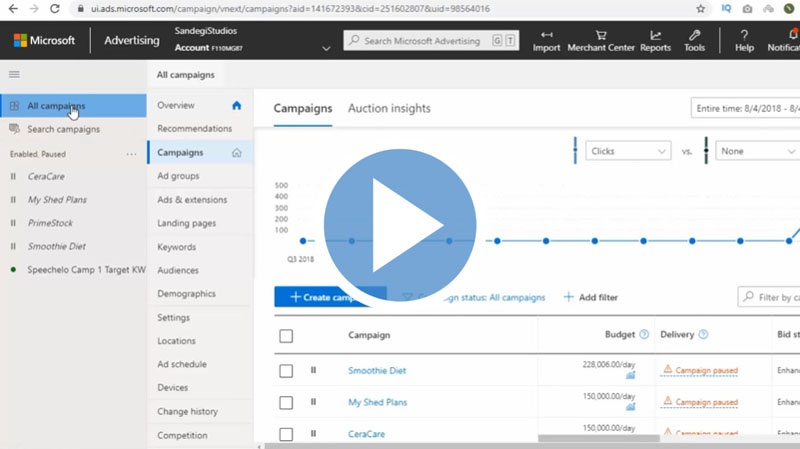Click the Filter by campaign search field
The image size is (800, 449).
coord(768,297)
